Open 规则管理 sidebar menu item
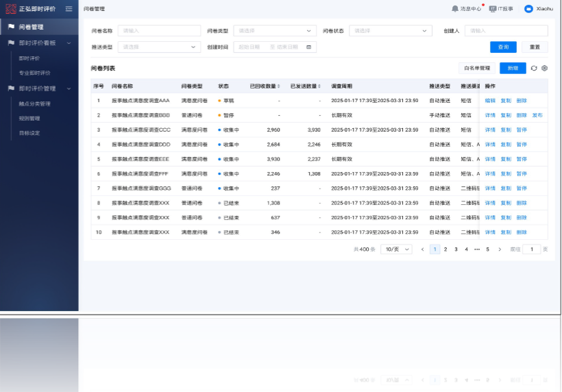This screenshot has height=392, width=562. coord(29,119)
